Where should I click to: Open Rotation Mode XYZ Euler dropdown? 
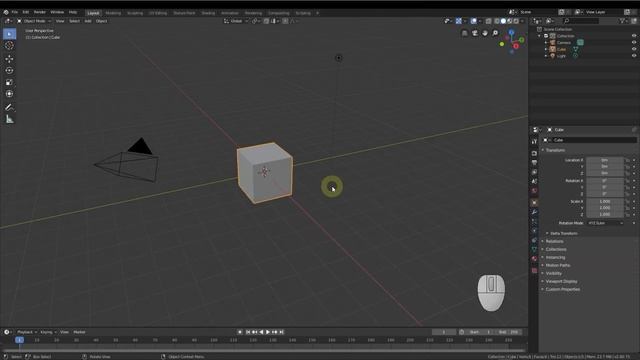click(x=606, y=223)
